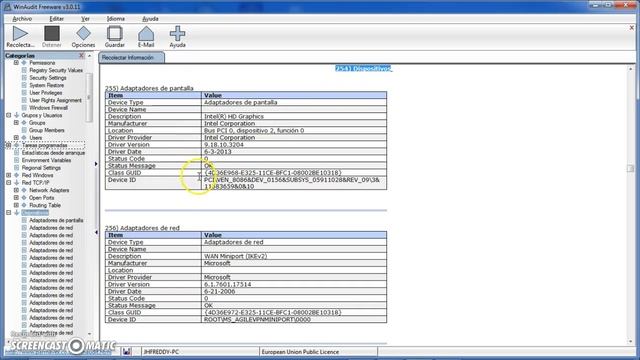Viewport: 640px width, 360px height.
Task: Click the Recolectar toolbar icon
Action: point(20,34)
